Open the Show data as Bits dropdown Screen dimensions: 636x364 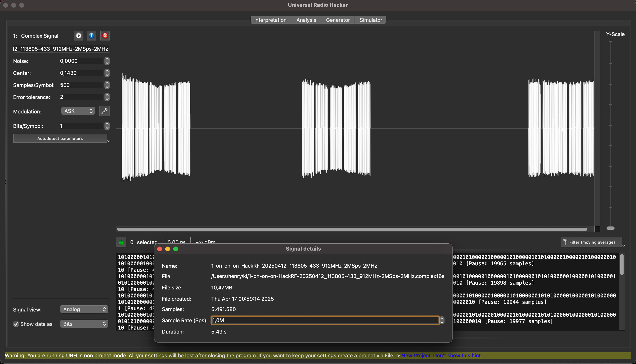(84, 324)
